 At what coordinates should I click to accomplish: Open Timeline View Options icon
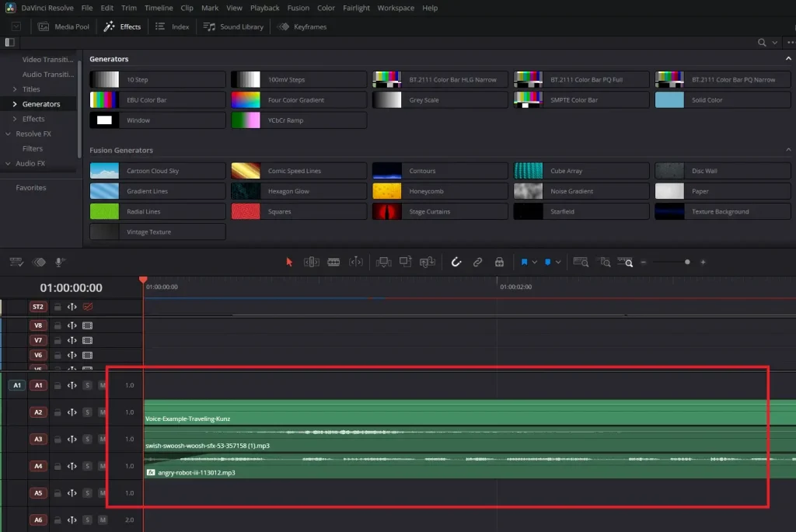[16, 263]
